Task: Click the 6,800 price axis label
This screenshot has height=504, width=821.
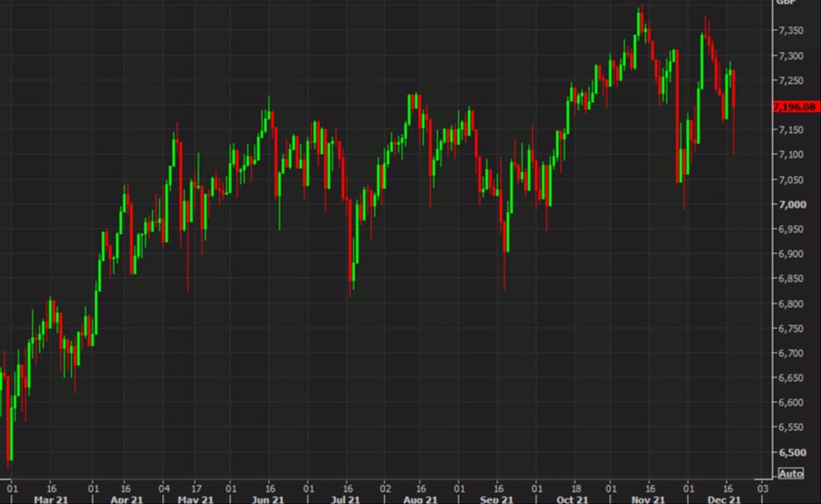Action: pyautogui.click(x=791, y=304)
